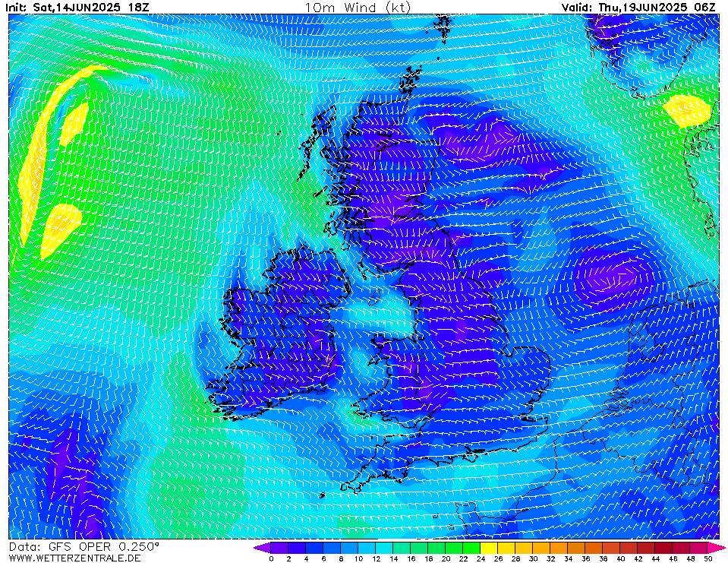The width and height of the screenshot is (728, 563).
Task: Click the legend label '40'
Action: [621, 558]
